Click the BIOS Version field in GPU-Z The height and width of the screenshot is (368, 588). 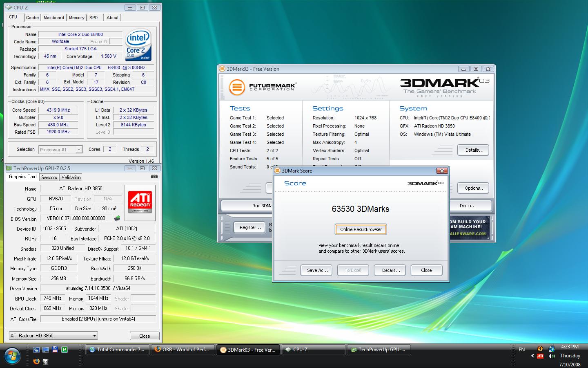point(76,218)
